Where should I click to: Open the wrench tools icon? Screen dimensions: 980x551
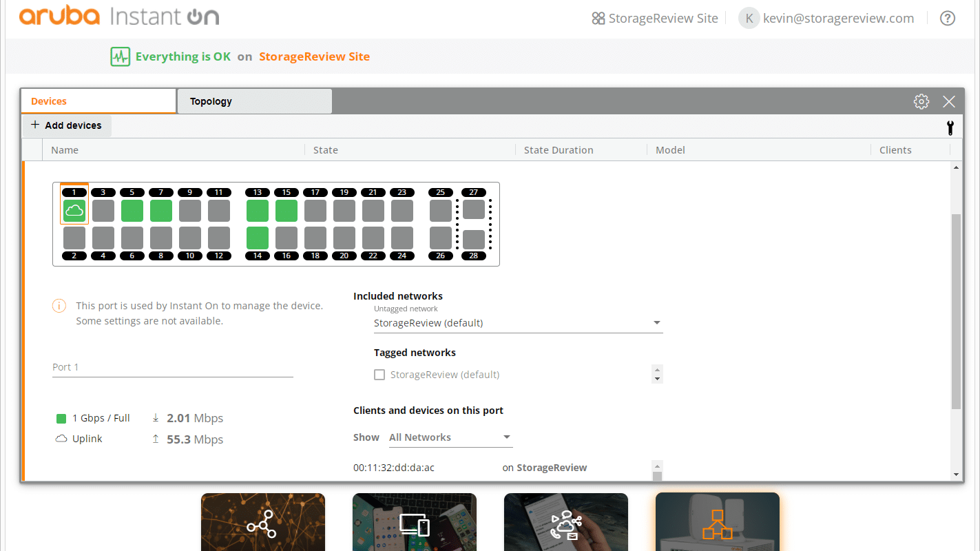tap(950, 127)
